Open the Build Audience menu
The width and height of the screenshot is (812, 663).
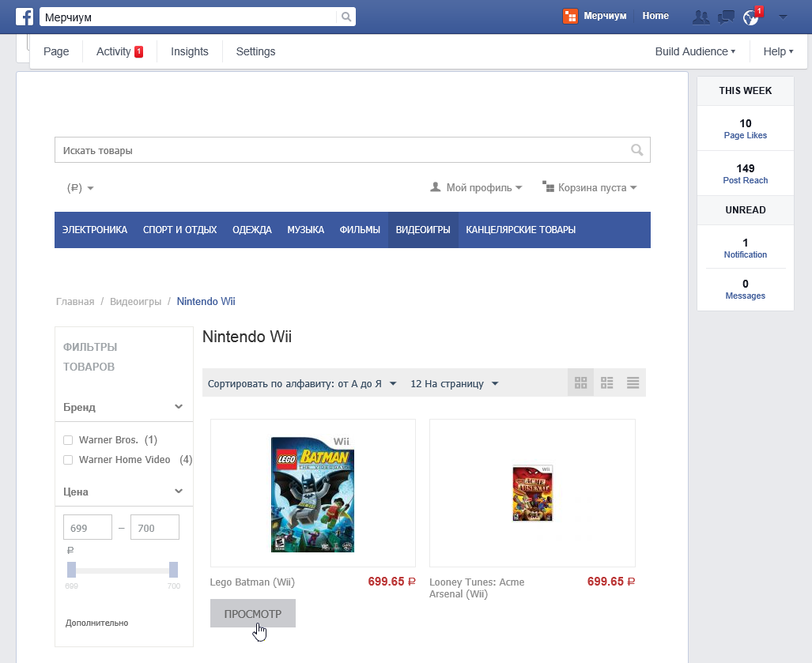pos(695,51)
